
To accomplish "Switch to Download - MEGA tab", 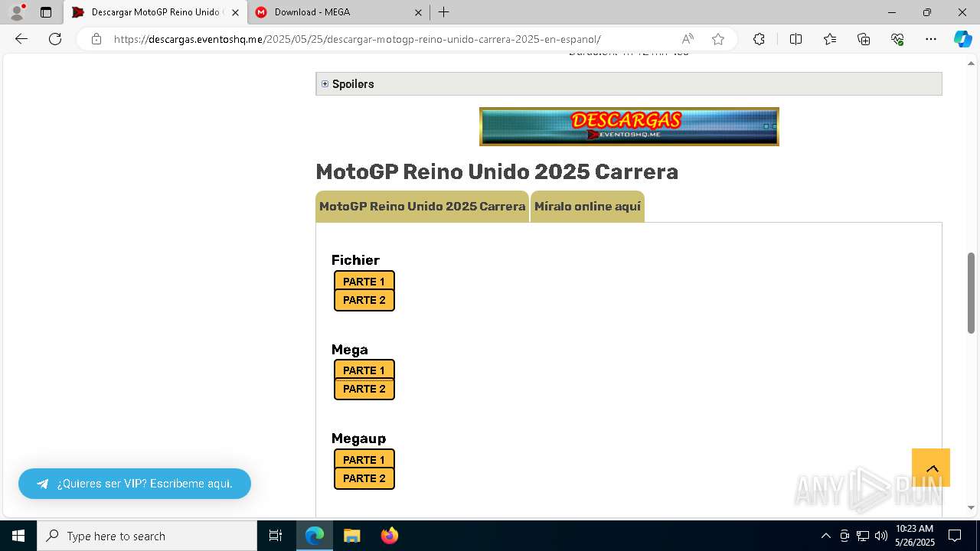I will [x=338, y=12].
